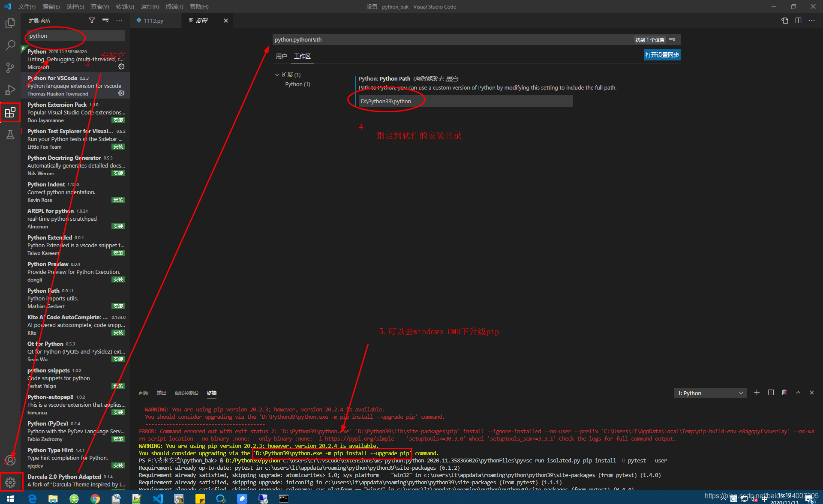Select terminal from 1: Python dropdown
Screen dimensions: 823x504
pyautogui.click(x=710, y=393)
